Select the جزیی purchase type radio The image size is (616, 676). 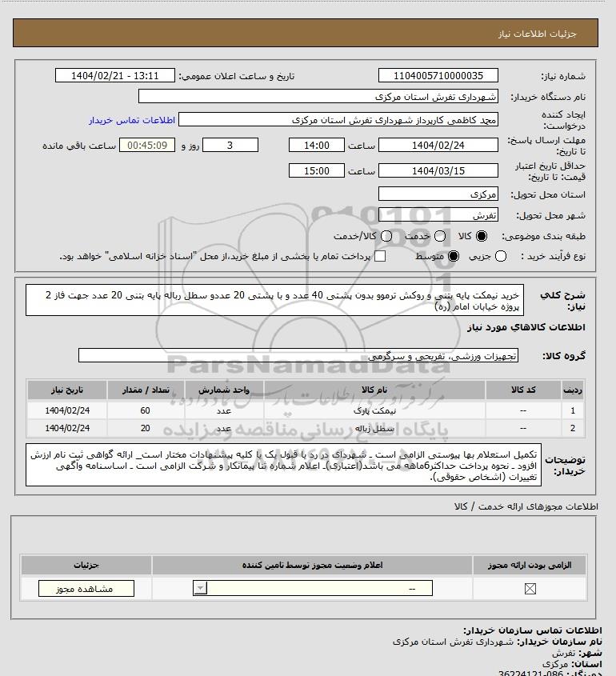point(501,256)
